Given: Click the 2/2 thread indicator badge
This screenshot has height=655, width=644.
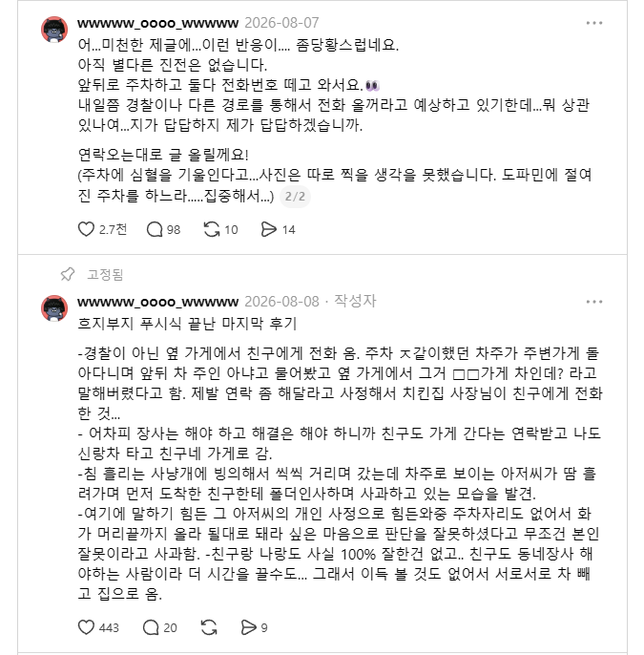Looking at the screenshot, I should 295,197.
